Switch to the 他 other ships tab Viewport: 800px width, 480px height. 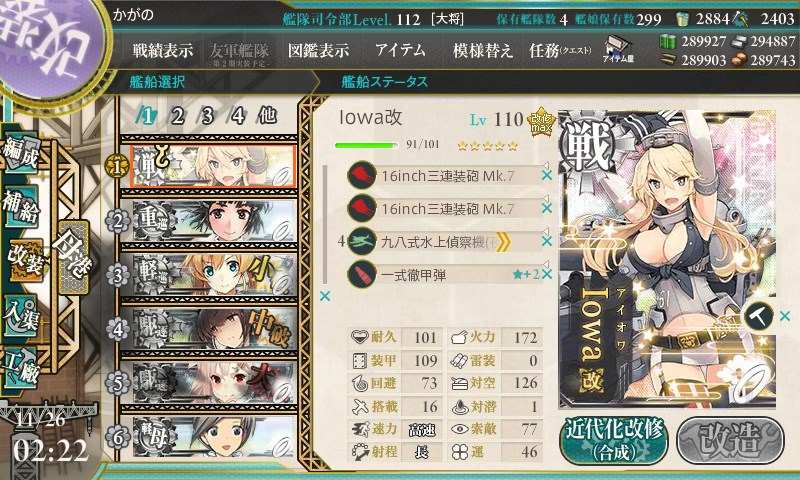(x=267, y=116)
